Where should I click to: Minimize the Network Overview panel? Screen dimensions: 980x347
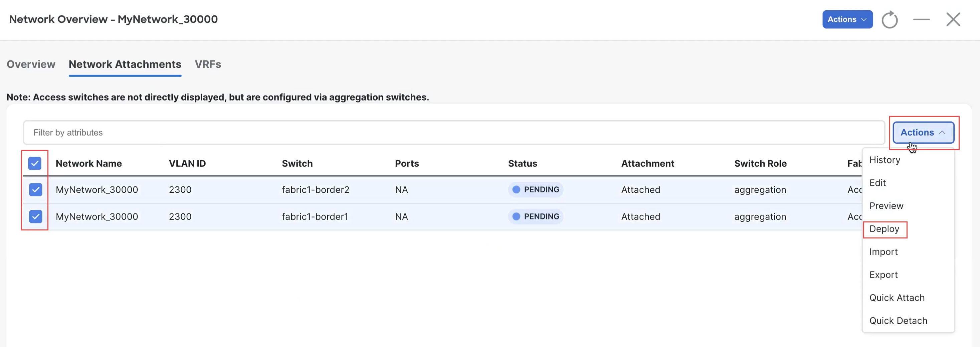pyautogui.click(x=921, y=19)
